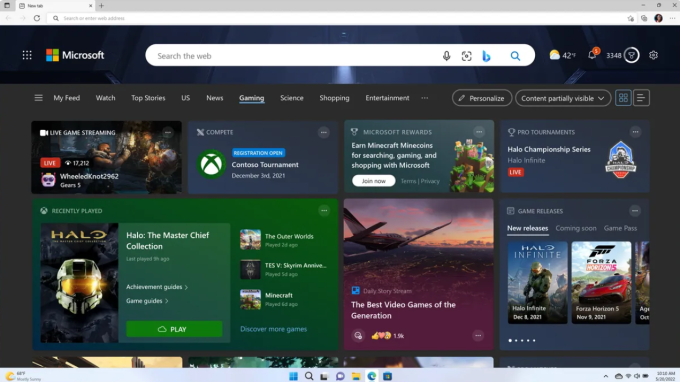Switch to New releases tab
Viewport: 680px width, 382px height.
pyautogui.click(x=527, y=229)
